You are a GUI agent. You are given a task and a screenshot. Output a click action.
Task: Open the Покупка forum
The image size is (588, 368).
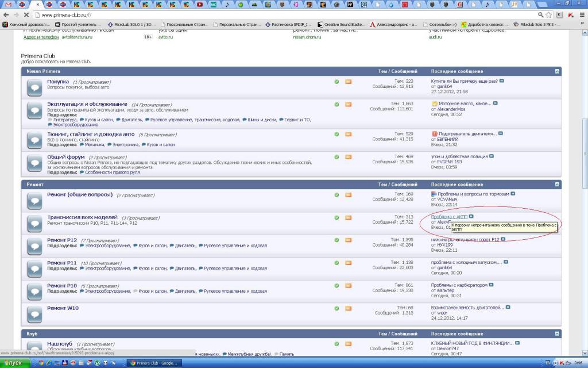58,82
